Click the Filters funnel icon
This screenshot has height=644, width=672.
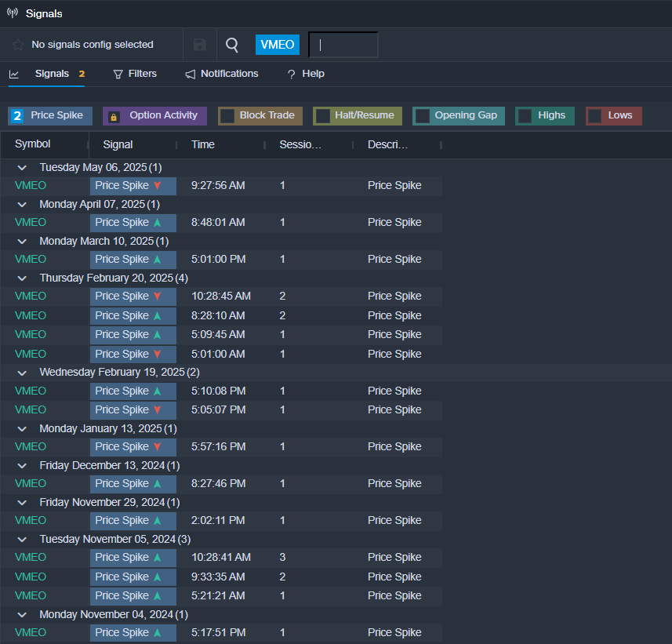(x=118, y=74)
